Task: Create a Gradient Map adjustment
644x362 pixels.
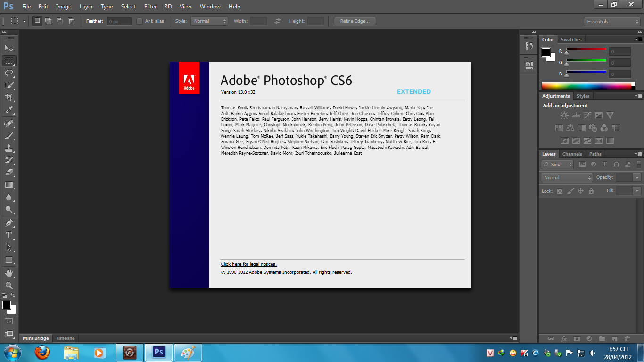Action: click(x=610, y=140)
